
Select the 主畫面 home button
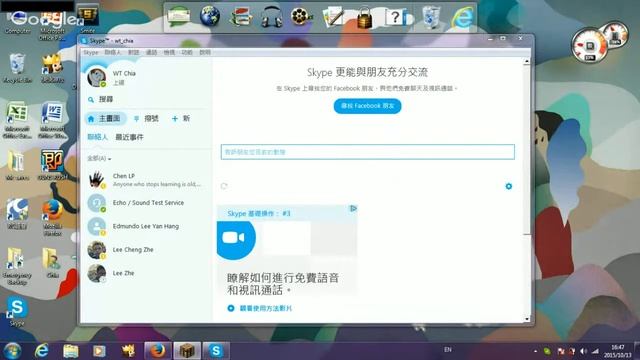[105, 118]
